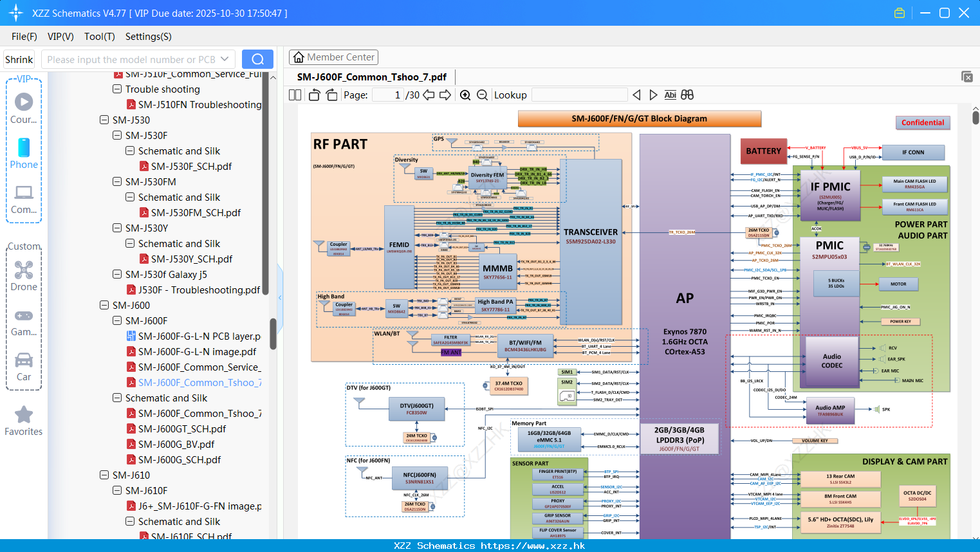
Task: Click the pop-out document icon at top right
Action: click(x=967, y=77)
